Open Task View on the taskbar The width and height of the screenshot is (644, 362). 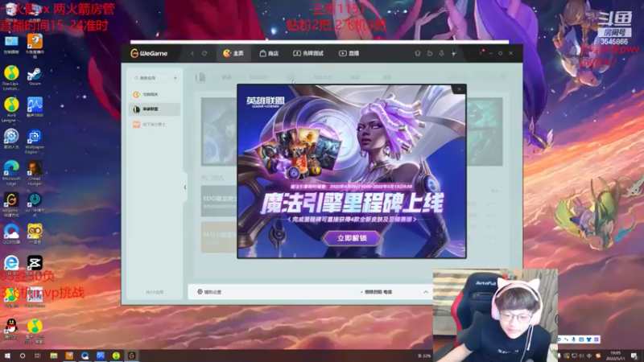click(38, 356)
